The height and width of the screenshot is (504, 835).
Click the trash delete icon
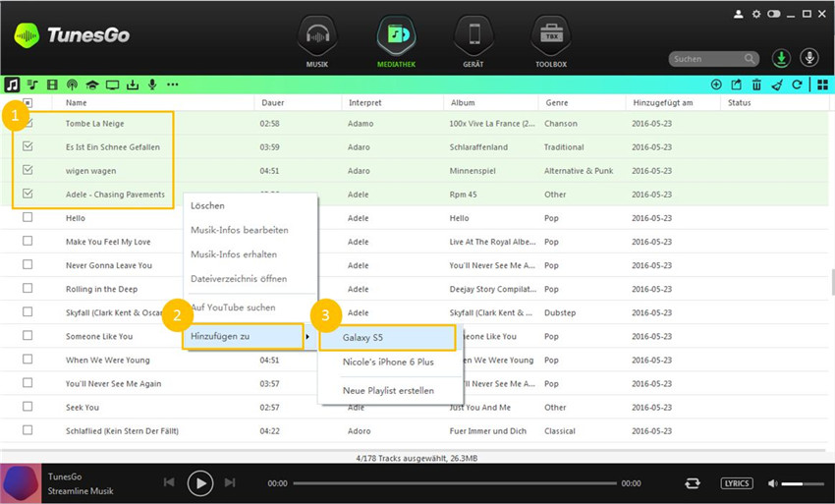coord(756,84)
